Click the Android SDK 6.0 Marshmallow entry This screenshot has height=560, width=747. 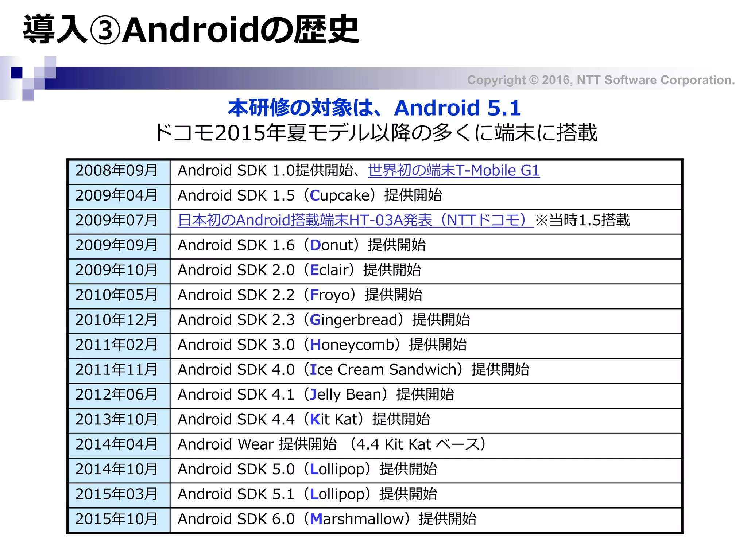(327, 519)
